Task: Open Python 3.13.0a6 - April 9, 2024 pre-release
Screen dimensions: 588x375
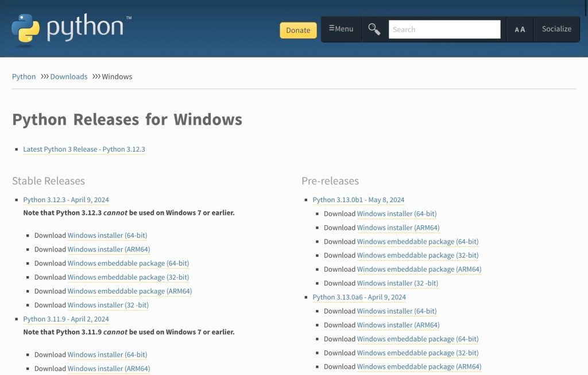Action: (359, 297)
